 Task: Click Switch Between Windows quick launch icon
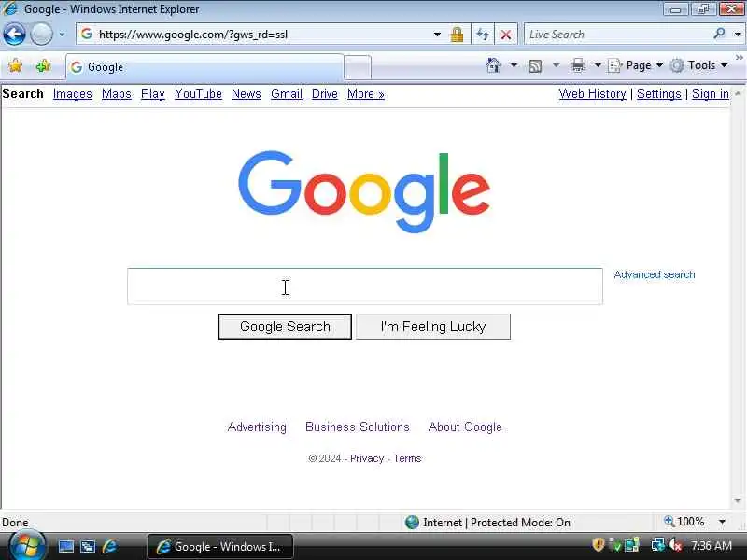[x=88, y=546]
